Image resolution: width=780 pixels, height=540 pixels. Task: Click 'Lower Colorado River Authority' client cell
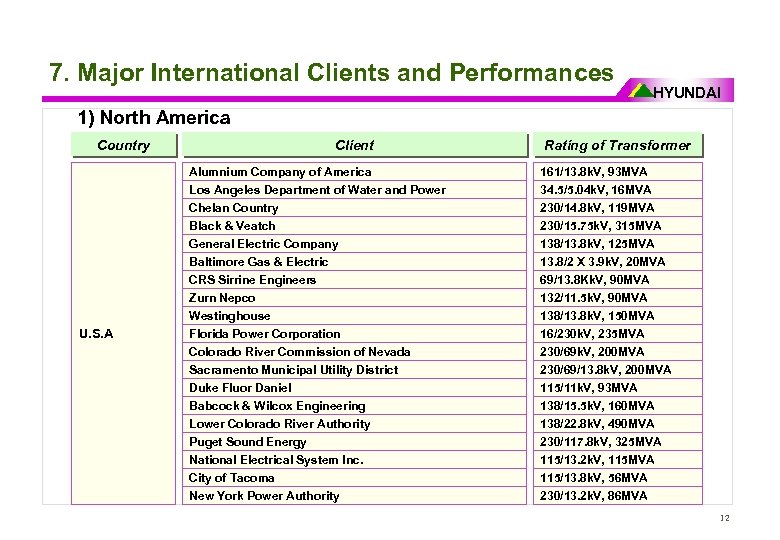point(354,423)
